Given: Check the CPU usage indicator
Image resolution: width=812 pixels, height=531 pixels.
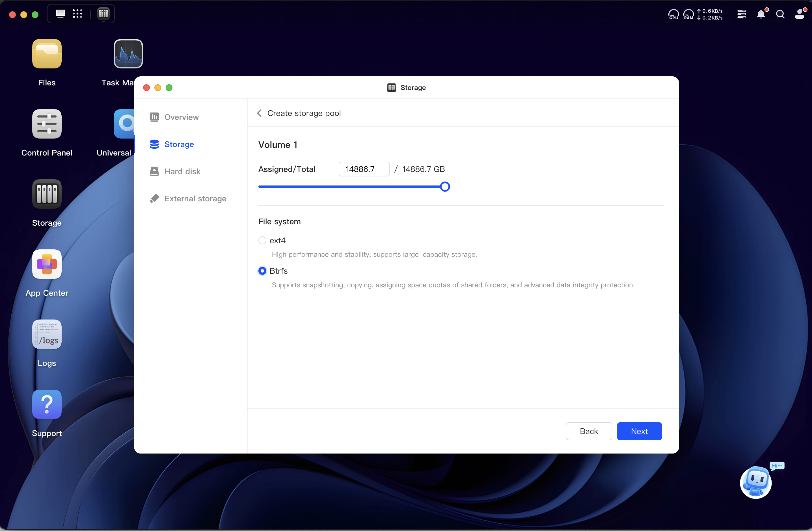Looking at the screenshot, I should pyautogui.click(x=673, y=14).
